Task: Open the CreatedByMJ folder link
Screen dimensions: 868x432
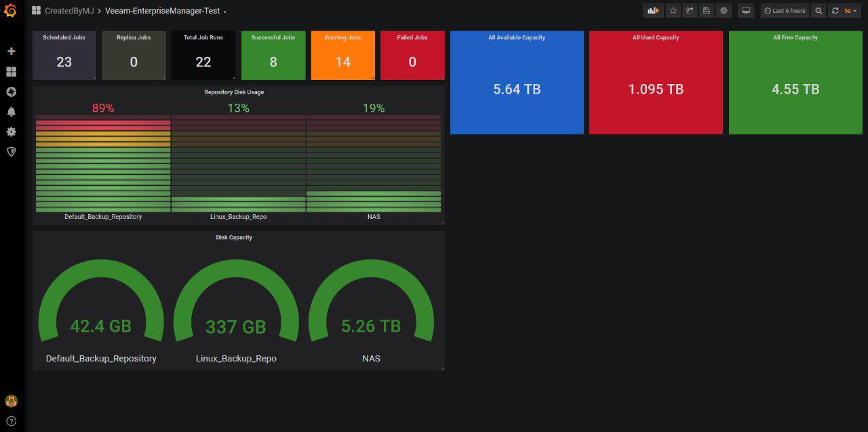Action: [x=69, y=11]
